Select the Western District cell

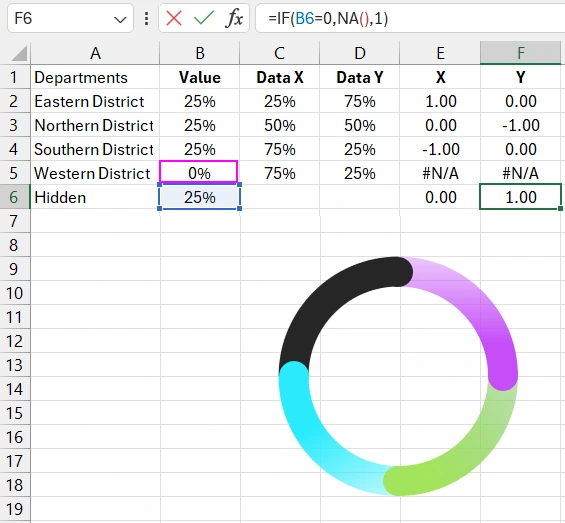click(95, 173)
